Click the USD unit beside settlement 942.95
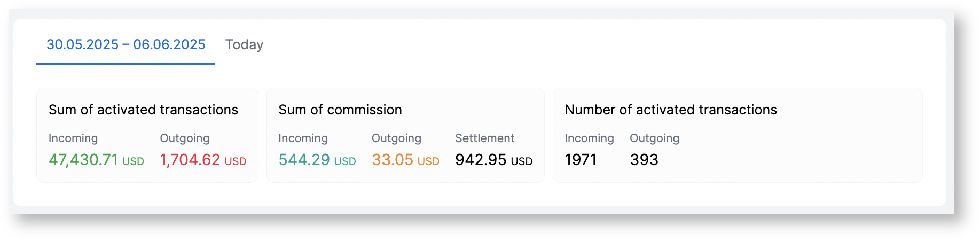This screenshot has height=240, width=980. tap(522, 161)
